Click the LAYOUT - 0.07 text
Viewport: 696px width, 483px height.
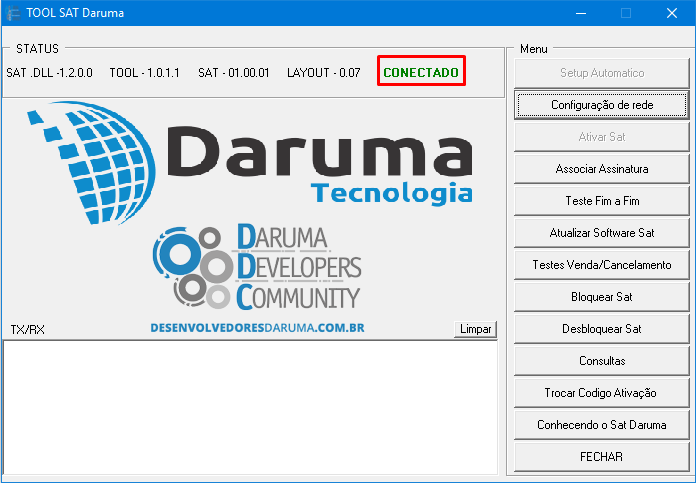(x=324, y=73)
